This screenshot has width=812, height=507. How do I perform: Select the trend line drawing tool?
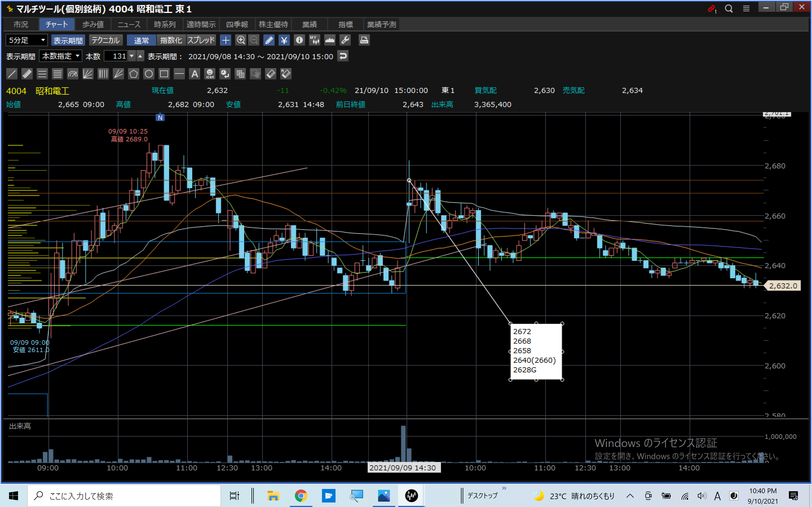(x=12, y=74)
